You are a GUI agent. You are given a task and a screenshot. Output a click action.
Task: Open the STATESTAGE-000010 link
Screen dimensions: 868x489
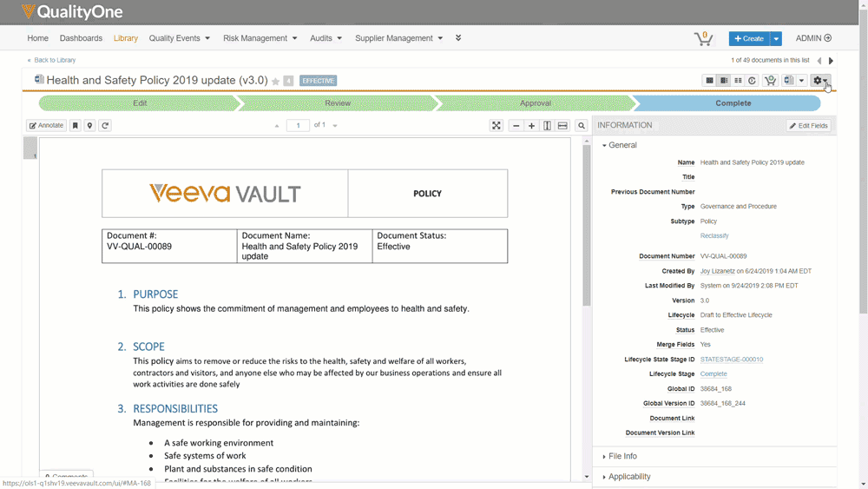[731, 360]
